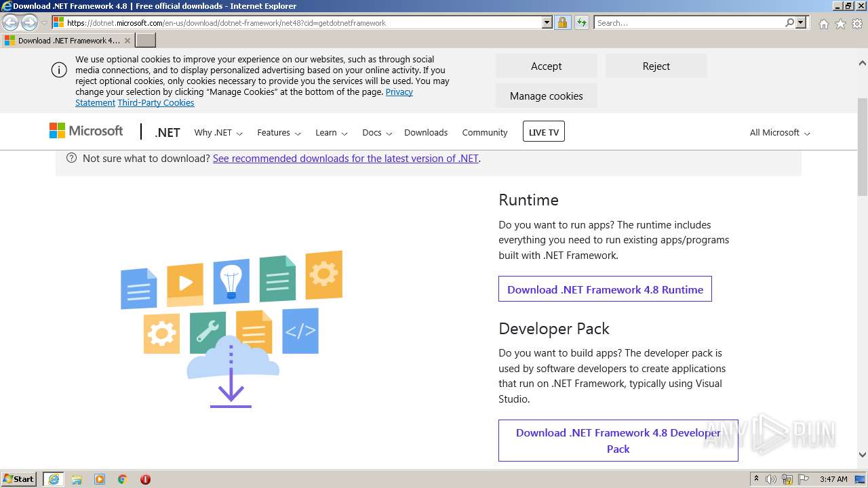The width and height of the screenshot is (868, 488).
Task: Click the question mark help icon
Action: tap(71, 158)
